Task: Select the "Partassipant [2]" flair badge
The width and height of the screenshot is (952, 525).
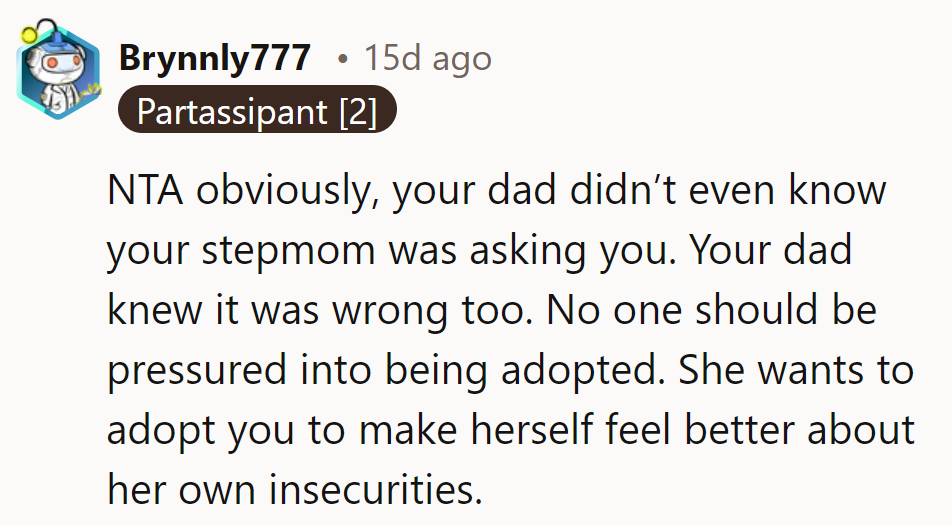Action: pyautogui.click(x=257, y=112)
